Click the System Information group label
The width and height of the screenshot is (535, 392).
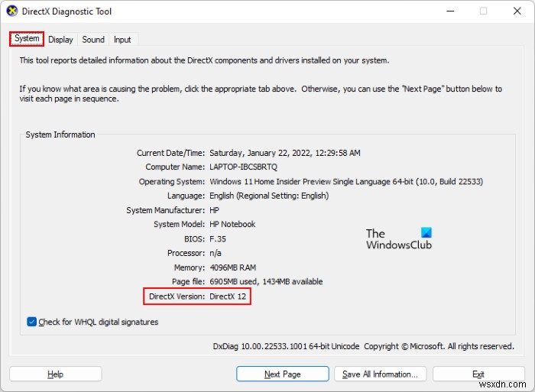click(60, 134)
